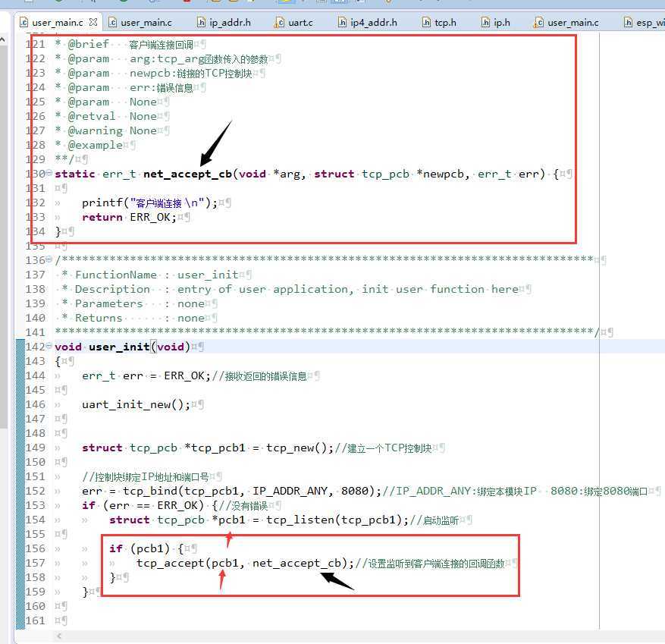This screenshot has height=644, width=665.
Task: Click the horizontal scrollbar left arrow
Action: (x=59, y=636)
